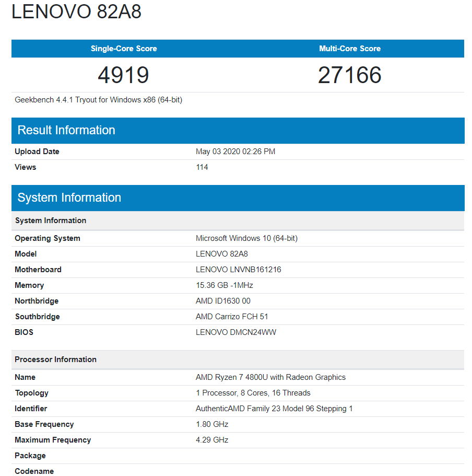Select the maximum frequency value 4.29 GHz
Viewport: 472px width, 476px height.
click(212, 440)
